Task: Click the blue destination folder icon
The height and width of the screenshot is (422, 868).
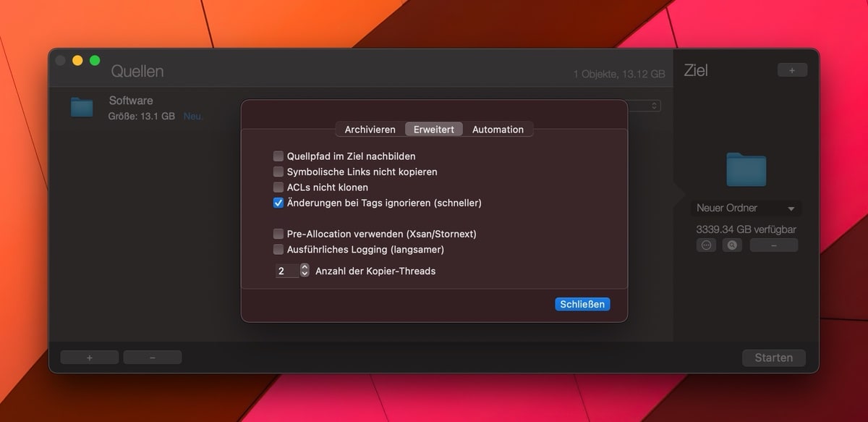Action: pyautogui.click(x=746, y=169)
